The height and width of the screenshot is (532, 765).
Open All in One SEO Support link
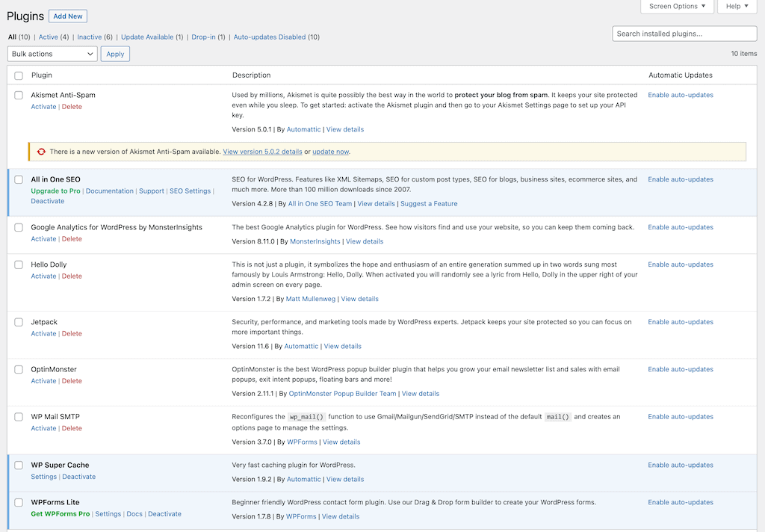point(151,191)
